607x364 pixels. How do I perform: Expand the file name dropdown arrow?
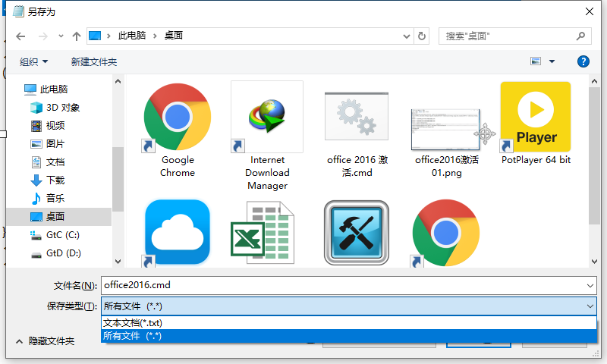(x=590, y=286)
